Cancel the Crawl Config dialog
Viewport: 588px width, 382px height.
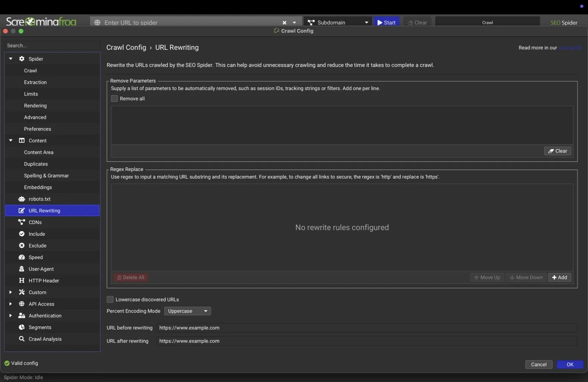click(x=539, y=364)
